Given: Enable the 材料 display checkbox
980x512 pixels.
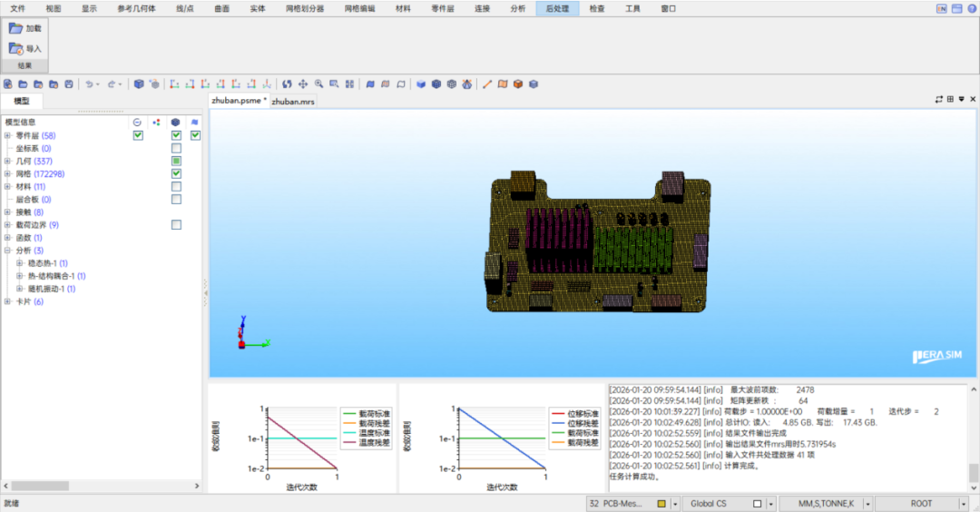Looking at the screenshot, I should 176,186.
